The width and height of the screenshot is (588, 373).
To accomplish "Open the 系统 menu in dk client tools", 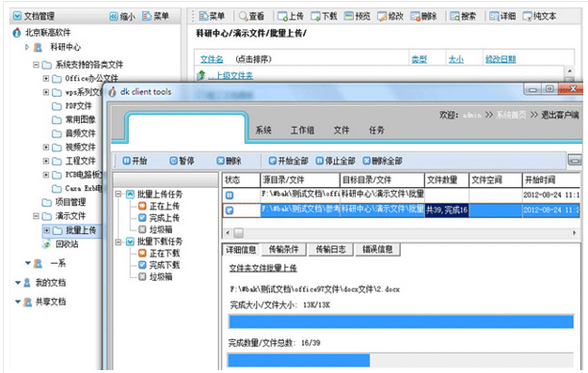I will click(x=263, y=130).
